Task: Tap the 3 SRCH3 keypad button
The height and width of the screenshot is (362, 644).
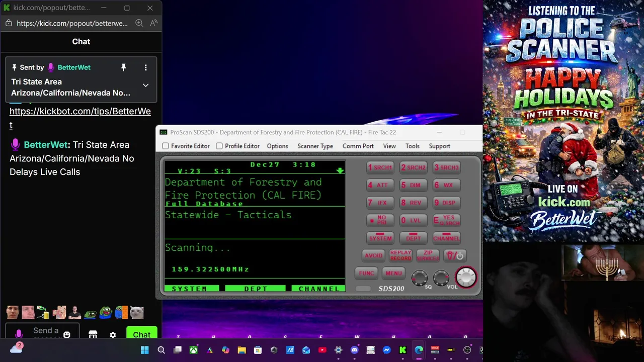Action: point(446,167)
